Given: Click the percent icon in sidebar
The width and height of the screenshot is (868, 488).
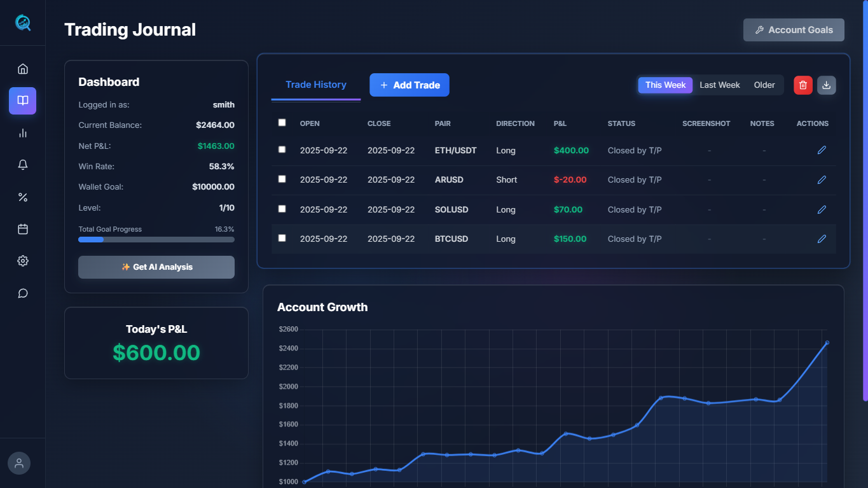Looking at the screenshot, I should coord(23,197).
